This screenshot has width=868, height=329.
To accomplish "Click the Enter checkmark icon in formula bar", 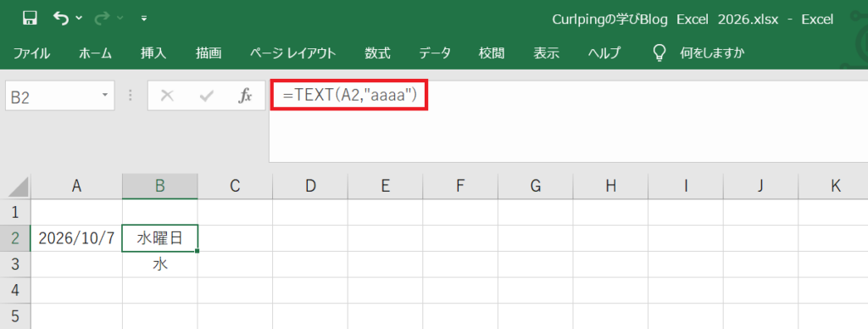I will point(206,97).
